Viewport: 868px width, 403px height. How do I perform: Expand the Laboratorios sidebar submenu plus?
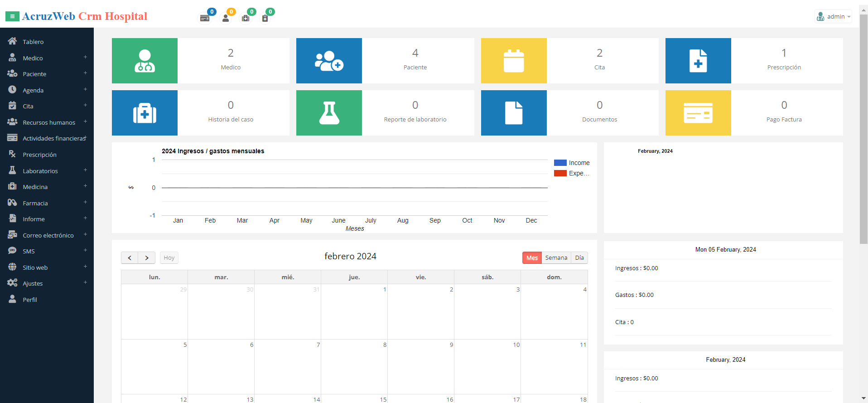(85, 170)
